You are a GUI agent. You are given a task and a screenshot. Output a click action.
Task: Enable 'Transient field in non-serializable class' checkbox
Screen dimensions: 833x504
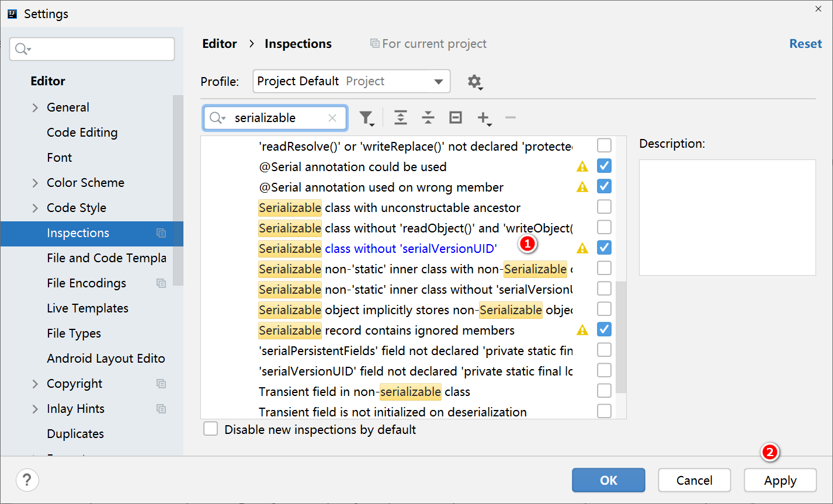pos(605,391)
